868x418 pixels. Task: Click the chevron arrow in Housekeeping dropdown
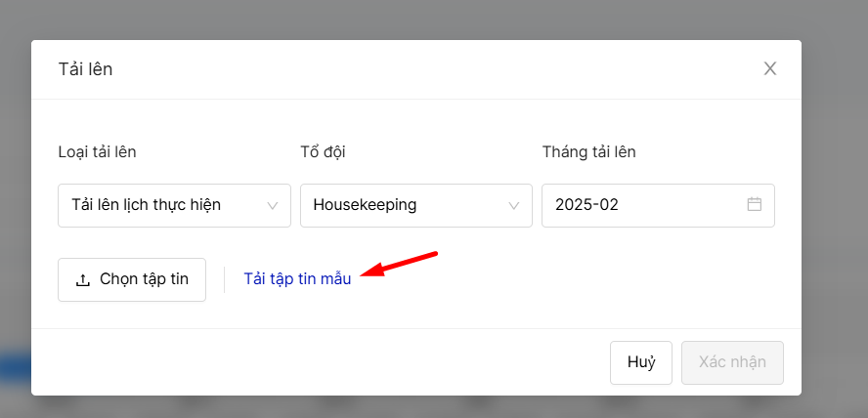point(514,206)
